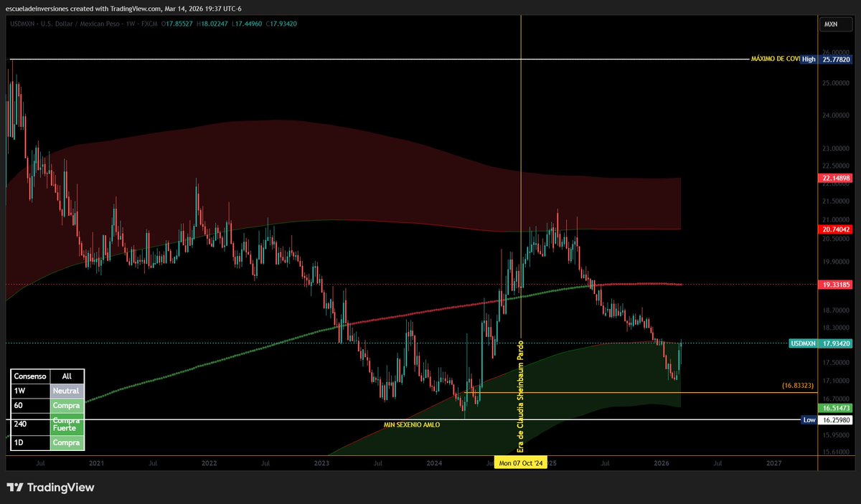Click the 15.95000 price axis label
The width and height of the screenshot is (861, 504).
click(837, 434)
